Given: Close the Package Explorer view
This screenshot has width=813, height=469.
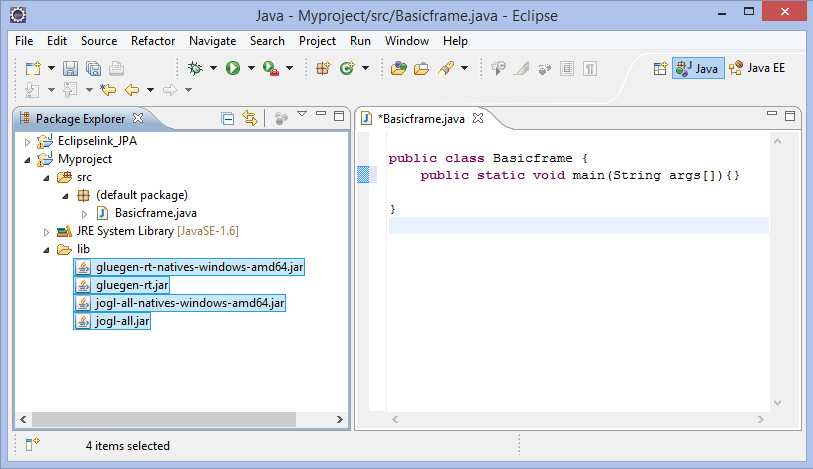Looking at the screenshot, I should pyautogui.click(x=138, y=118).
